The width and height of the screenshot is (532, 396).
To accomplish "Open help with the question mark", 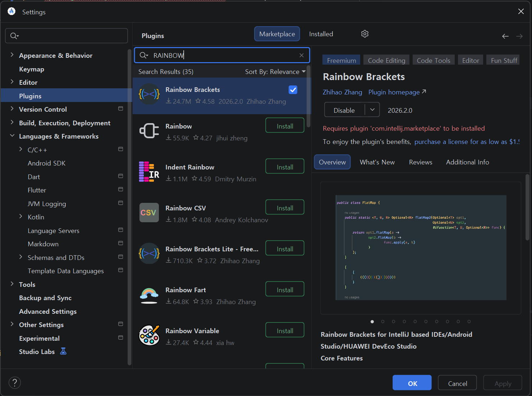I will [x=15, y=383].
